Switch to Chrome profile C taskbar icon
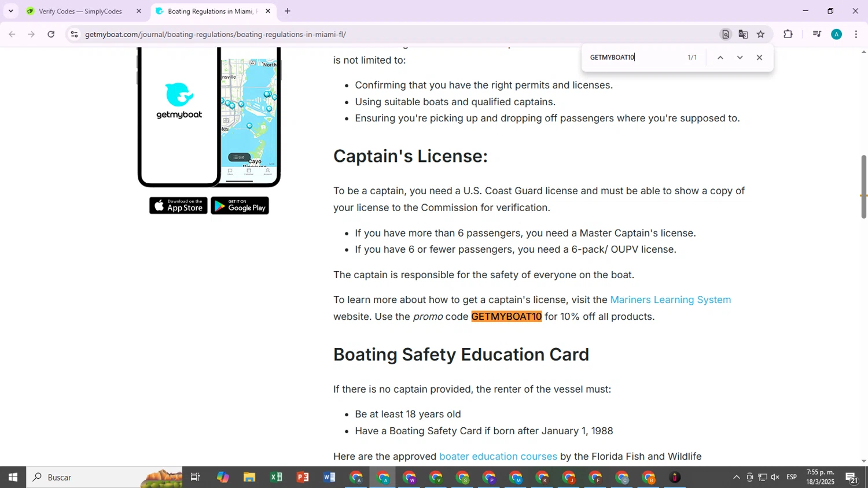Viewport: 868px width, 488px height. tap(623, 478)
